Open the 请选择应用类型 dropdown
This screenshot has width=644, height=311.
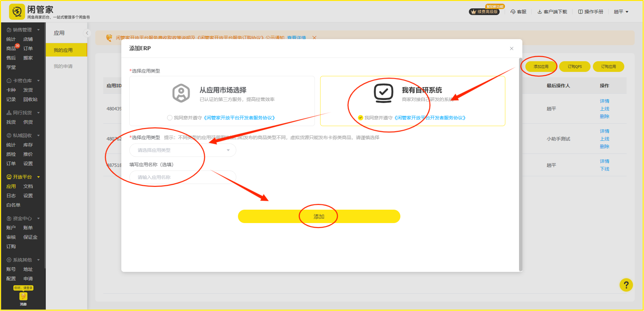coord(182,150)
